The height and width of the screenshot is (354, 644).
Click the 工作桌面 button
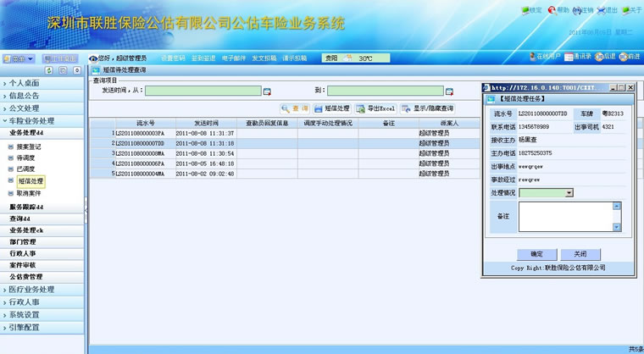coord(60,58)
